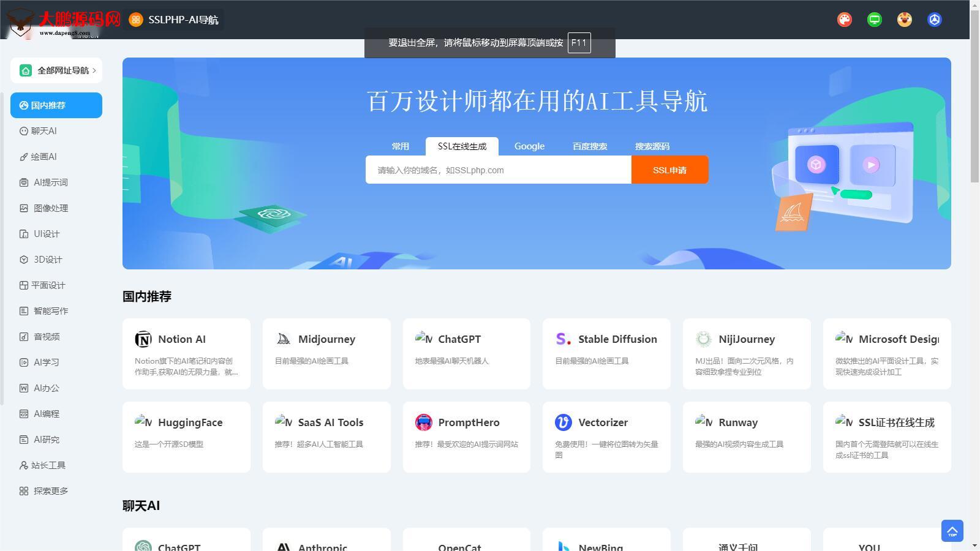Click the Vectorizer logo icon
This screenshot has width=980, height=551.
[563, 422]
